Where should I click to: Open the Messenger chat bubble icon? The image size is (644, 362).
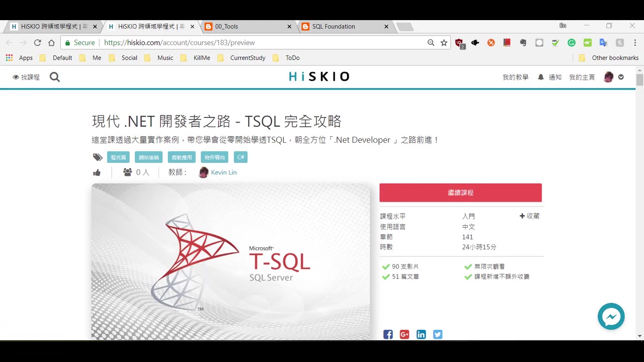(x=611, y=316)
